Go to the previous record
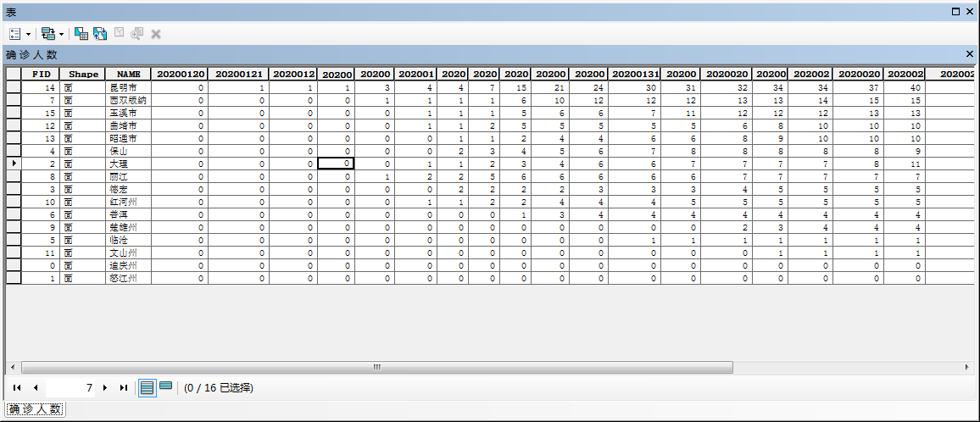Viewport: 980px width, 422px height. (36, 387)
